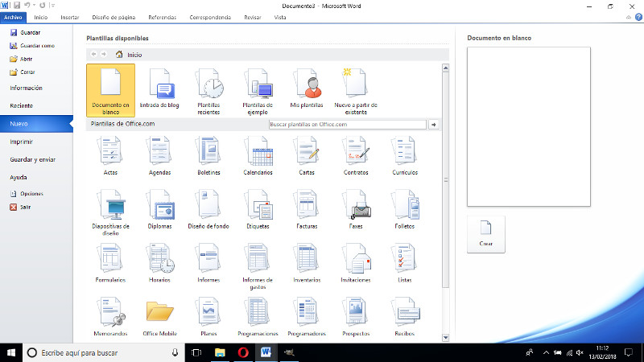Switch to the Inicio ribbon tab
Screen dimensions: 644x362
tap(41, 17)
